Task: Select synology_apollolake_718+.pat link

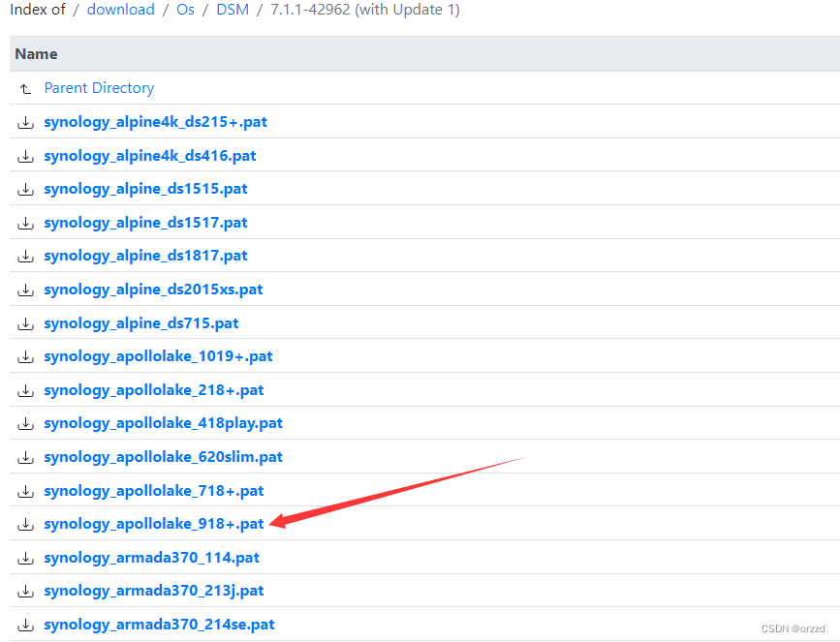Action: click(x=154, y=491)
